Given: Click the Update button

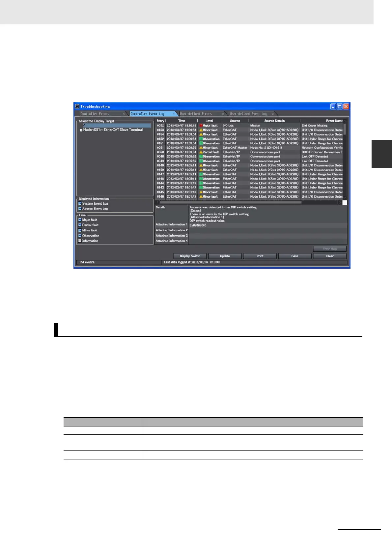Looking at the screenshot, I should click(x=225, y=256).
